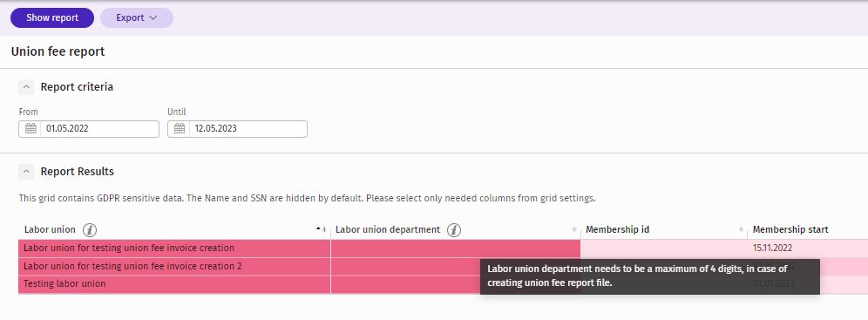This screenshot has width=868, height=320.
Task: Open the Export dropdown
Action: click(137, 17)
